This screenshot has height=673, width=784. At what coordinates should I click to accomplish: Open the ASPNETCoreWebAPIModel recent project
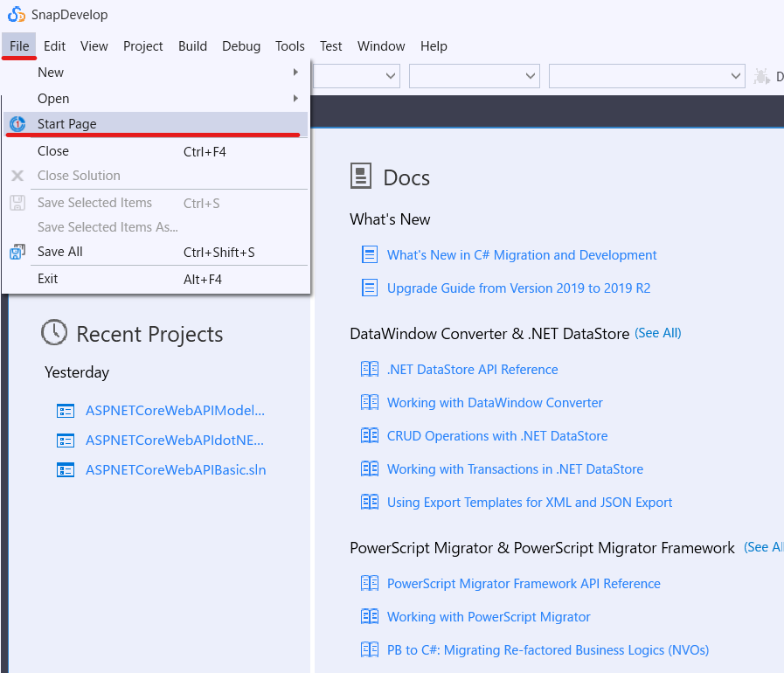tap(175, 411)
